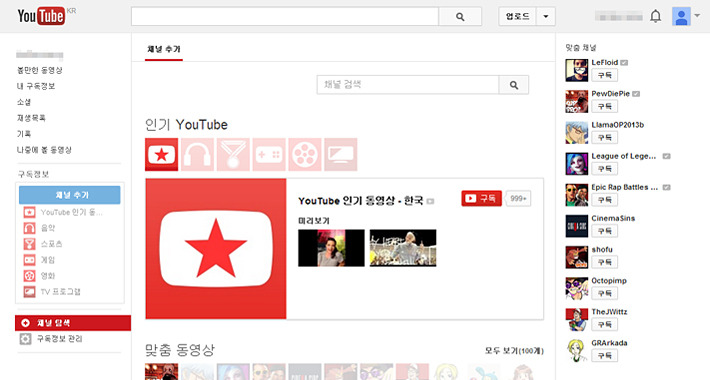The width and height of the screenshot is (710, 380).
Task: Open Octopimp channel avatar
Action: point(576,289)
